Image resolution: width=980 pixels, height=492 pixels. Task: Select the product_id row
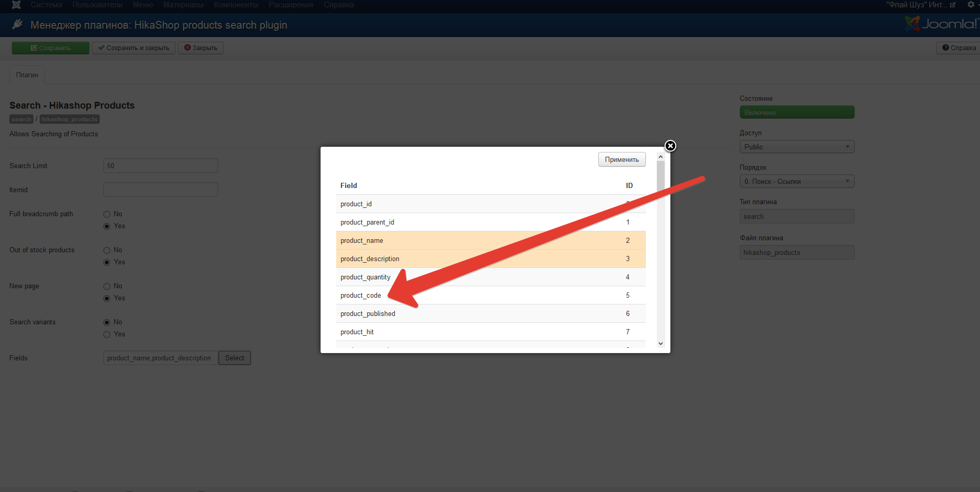tap(491, 204)
